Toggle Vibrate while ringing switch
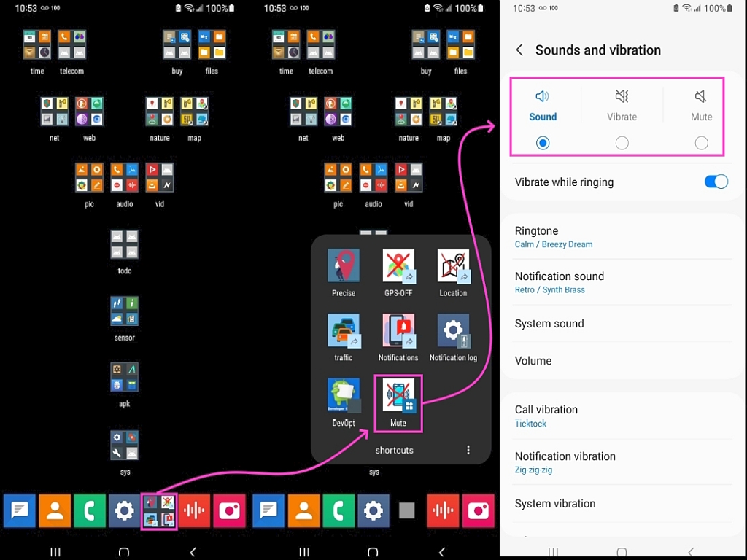747x560 pixels. click(x=716, y=182)
